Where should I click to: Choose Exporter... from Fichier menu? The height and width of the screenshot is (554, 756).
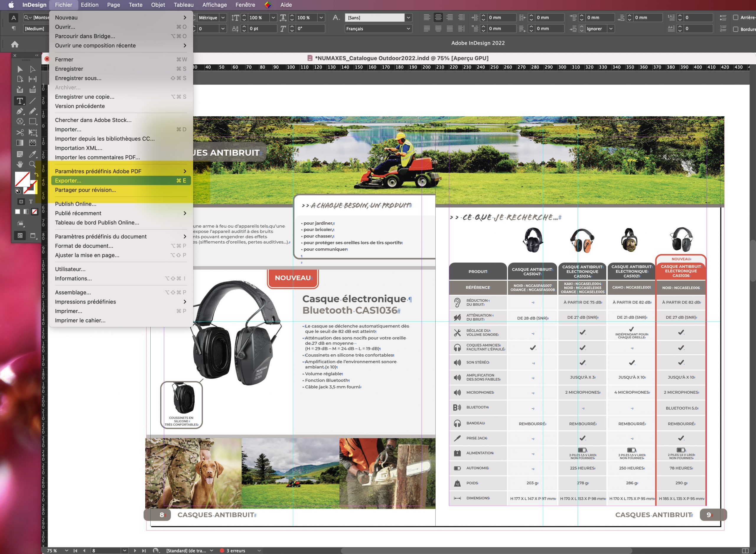coord(121,180)
